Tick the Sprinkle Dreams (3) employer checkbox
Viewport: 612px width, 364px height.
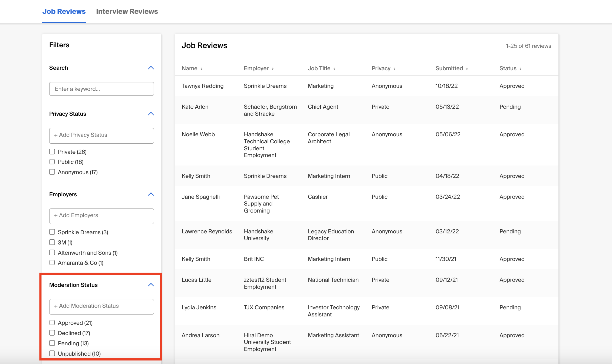pyautogui.click(x=52, y=232)
